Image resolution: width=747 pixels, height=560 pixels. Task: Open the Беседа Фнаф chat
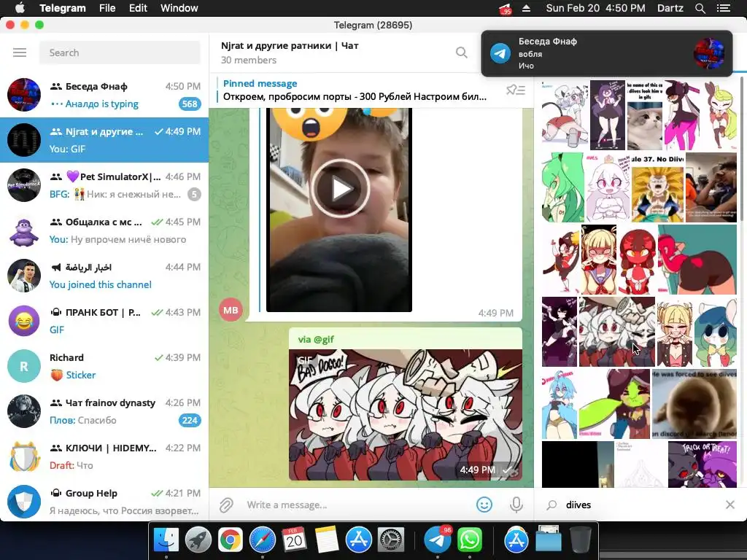(x=104, y=95)
